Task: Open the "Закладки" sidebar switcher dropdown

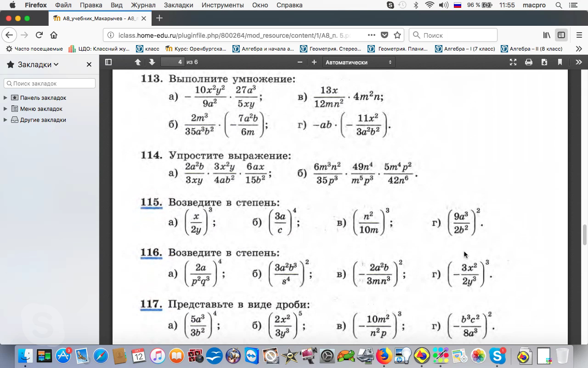Action: [x=33, y=64]
